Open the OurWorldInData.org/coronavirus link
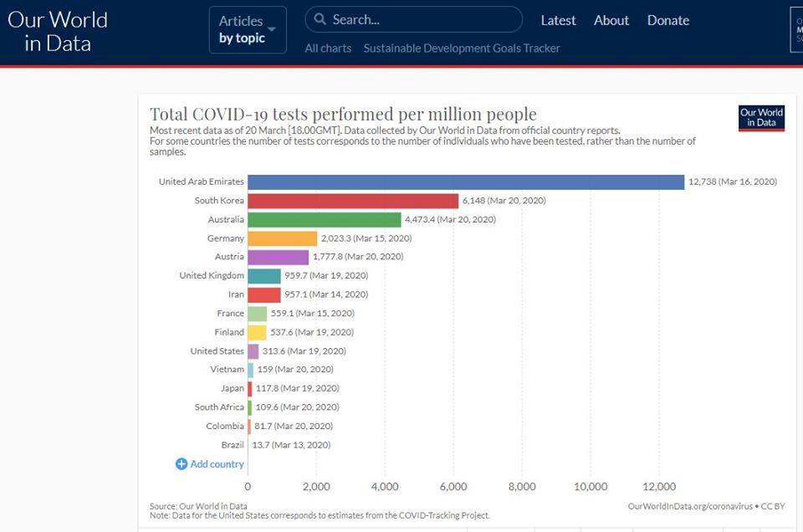Image resolution: width=803 pixels, height=532 pixels. (690, 506)
